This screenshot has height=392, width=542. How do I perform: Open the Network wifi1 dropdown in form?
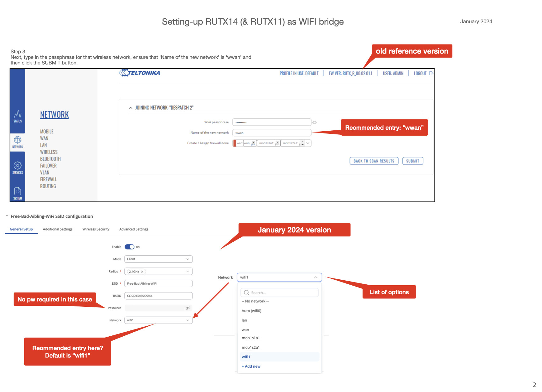click(x=158, y=320)
